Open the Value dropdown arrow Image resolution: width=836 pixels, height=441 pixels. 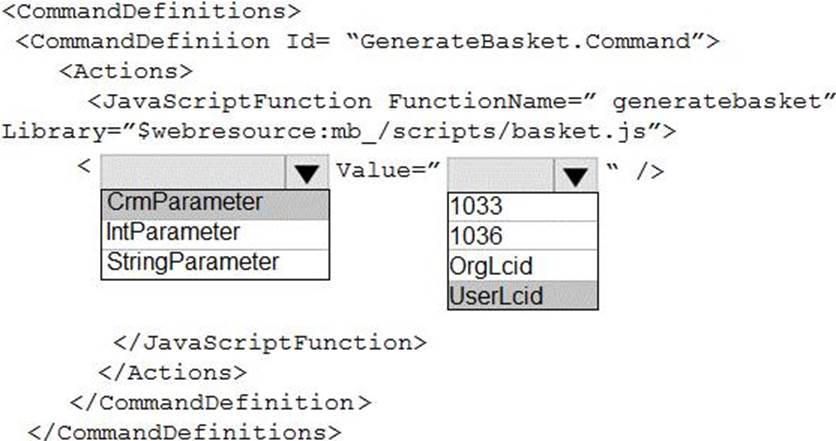click(x=574, y=175)
